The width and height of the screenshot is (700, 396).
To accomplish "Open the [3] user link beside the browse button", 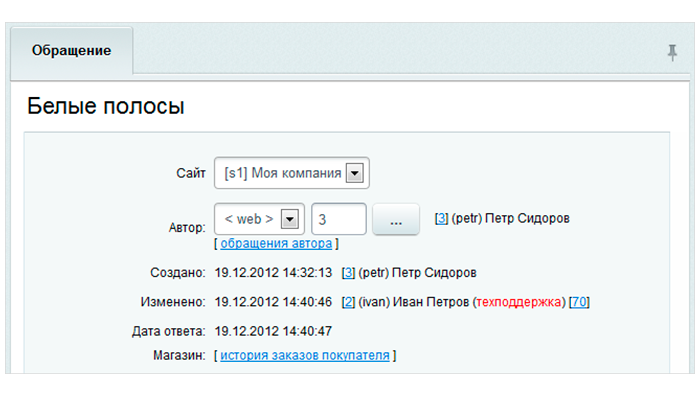I will click(441, 218).
